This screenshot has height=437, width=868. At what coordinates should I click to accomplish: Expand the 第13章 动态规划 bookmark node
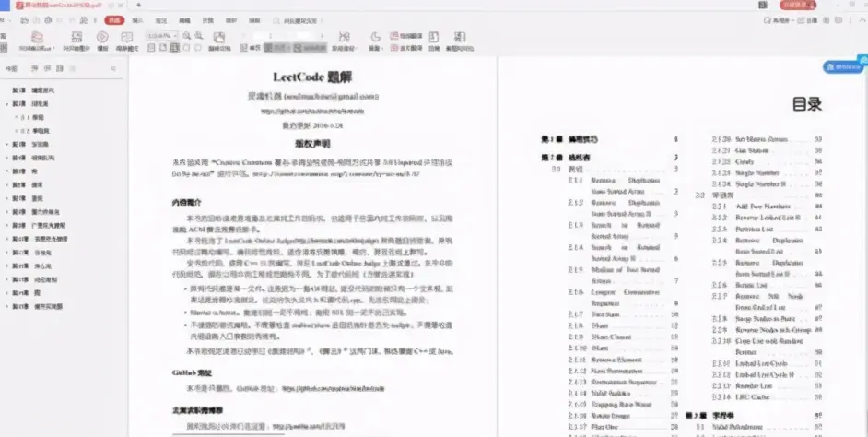[x=7, y=279]
